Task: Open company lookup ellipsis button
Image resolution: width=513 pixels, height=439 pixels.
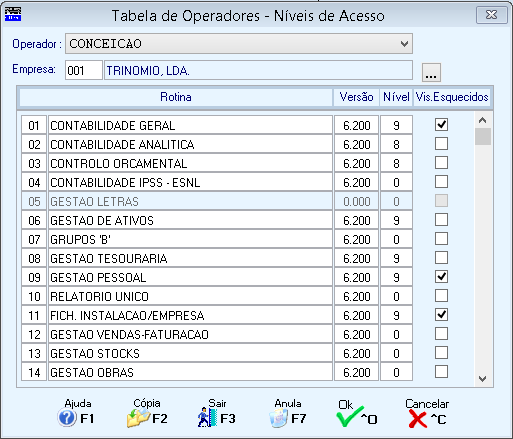Action: click(x=431, y=72)
